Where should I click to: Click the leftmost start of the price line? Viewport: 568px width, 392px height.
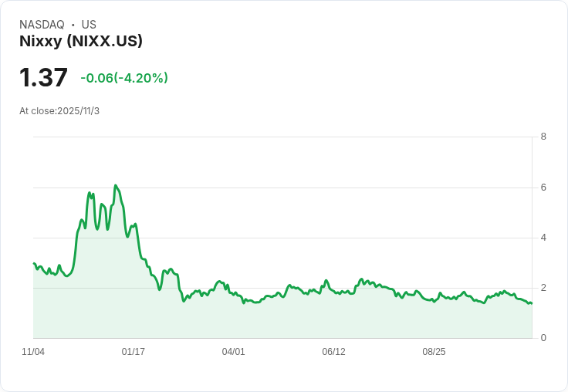click(34, 263)
